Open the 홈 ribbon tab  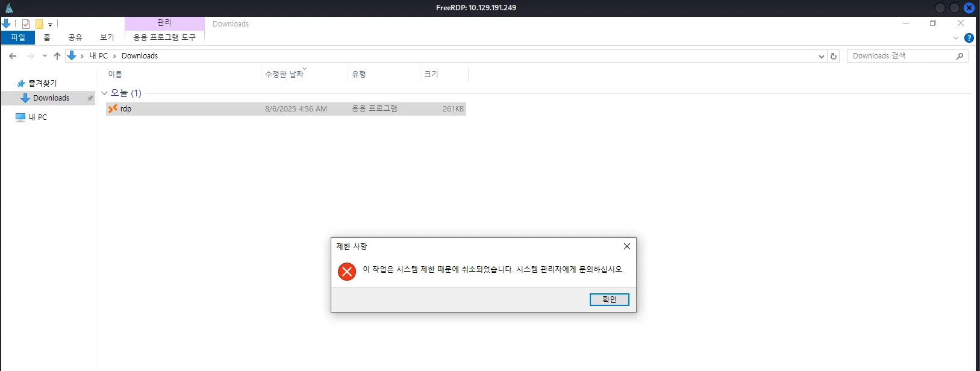(47, 37)
